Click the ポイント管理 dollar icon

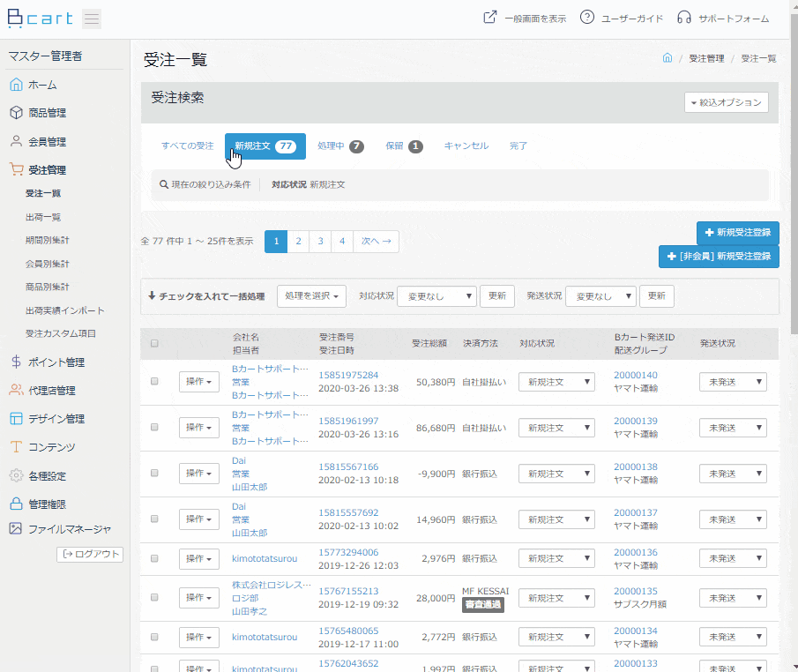pyautogui.click(x=16, y=362)
